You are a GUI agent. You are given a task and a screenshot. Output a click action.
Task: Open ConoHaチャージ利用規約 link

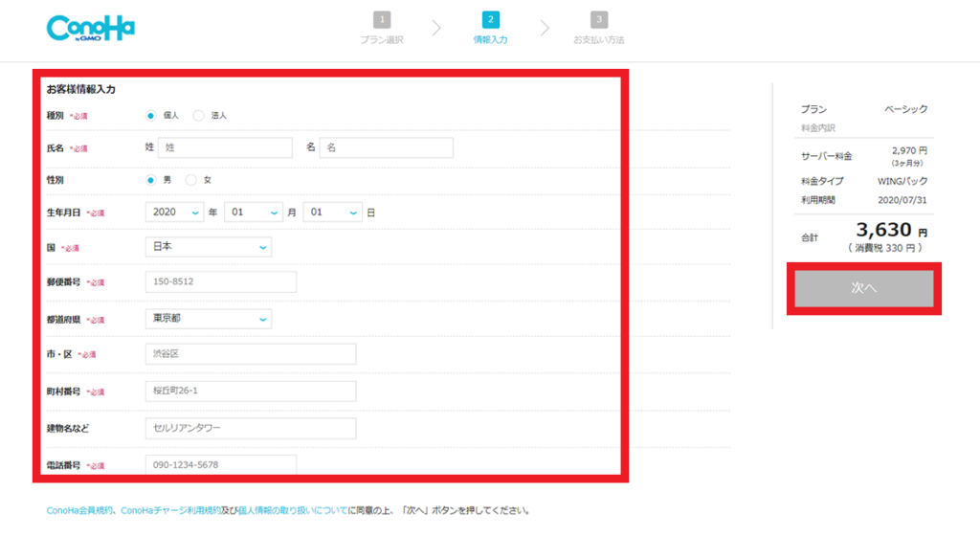coord(170,511)
